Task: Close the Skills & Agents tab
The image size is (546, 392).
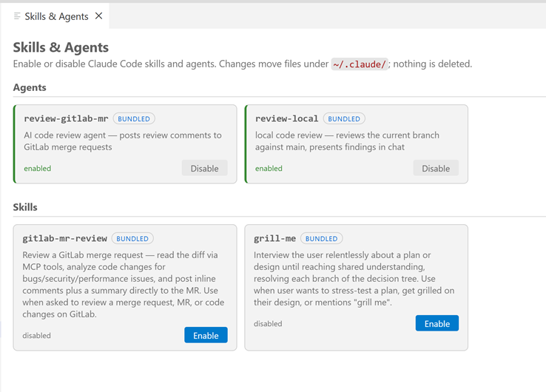Action: pos(99,16)
